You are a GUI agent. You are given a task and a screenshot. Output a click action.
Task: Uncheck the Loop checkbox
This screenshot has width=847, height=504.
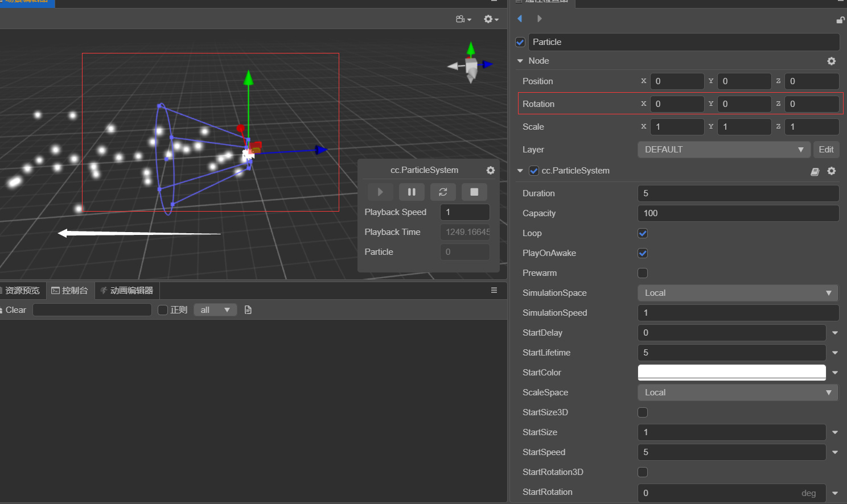(643, 233)
